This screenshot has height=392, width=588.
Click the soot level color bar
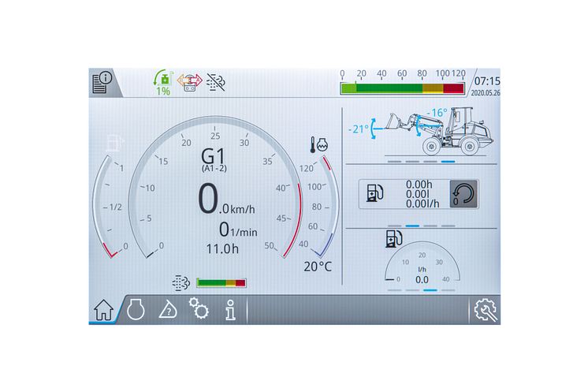pyautogui.click(x=221, y=282)
